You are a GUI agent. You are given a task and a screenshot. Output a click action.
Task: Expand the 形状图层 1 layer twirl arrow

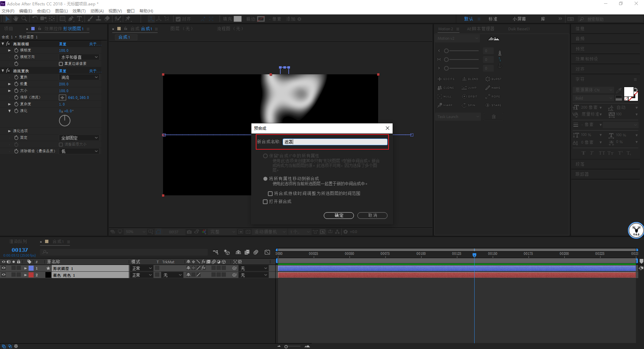click(x=25, y=268)
